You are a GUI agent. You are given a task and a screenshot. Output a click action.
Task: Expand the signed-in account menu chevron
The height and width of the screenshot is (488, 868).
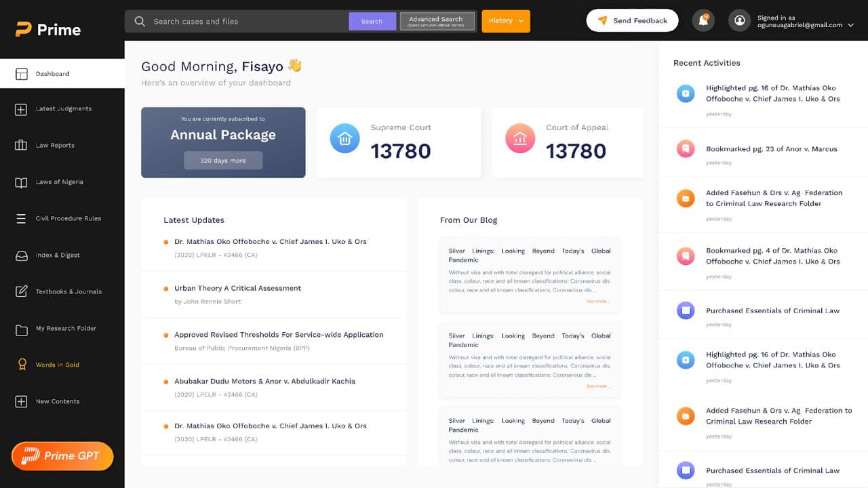851,25
